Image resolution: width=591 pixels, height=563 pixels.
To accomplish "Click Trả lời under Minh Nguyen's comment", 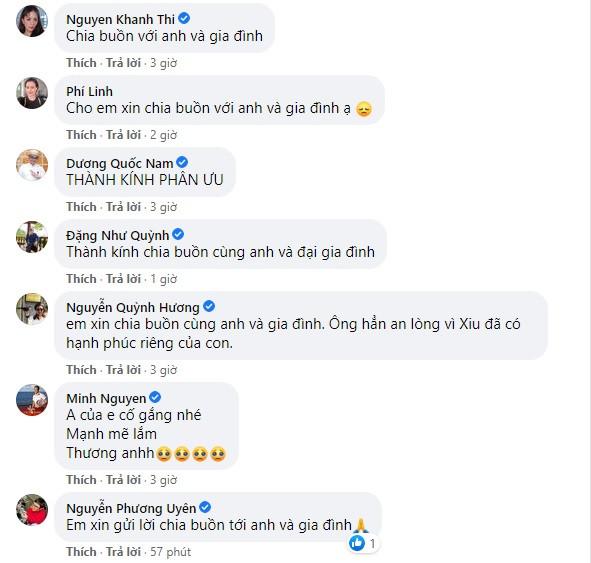I will pyautogui.click(x=123, y=479).
